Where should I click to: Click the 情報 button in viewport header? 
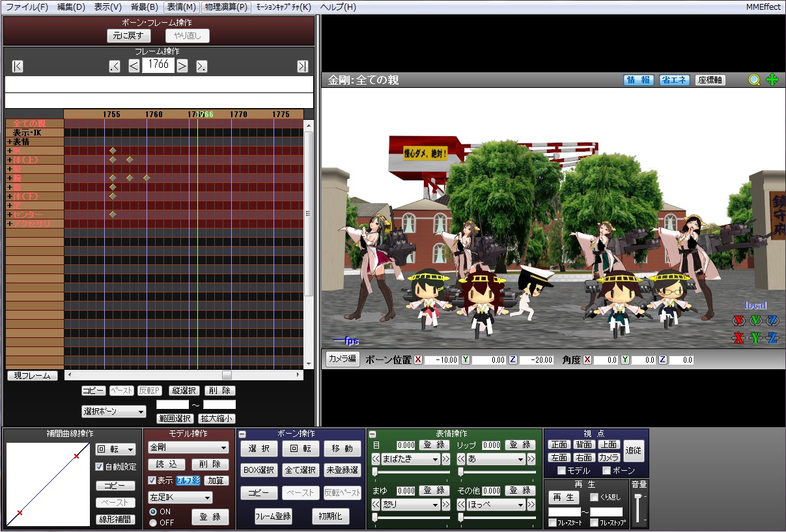click(x=639, y=80)
